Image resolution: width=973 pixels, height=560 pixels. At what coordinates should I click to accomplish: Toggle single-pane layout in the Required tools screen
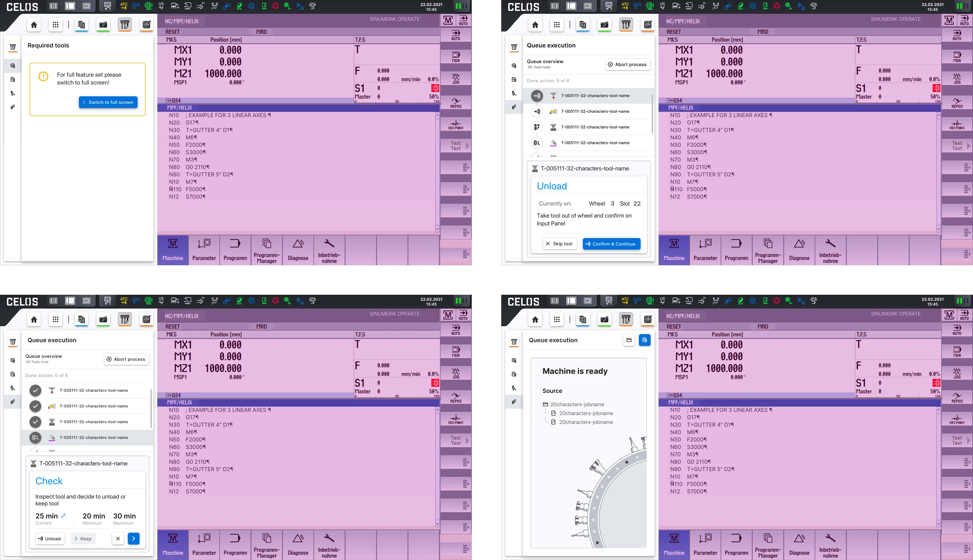pos(53,6)
